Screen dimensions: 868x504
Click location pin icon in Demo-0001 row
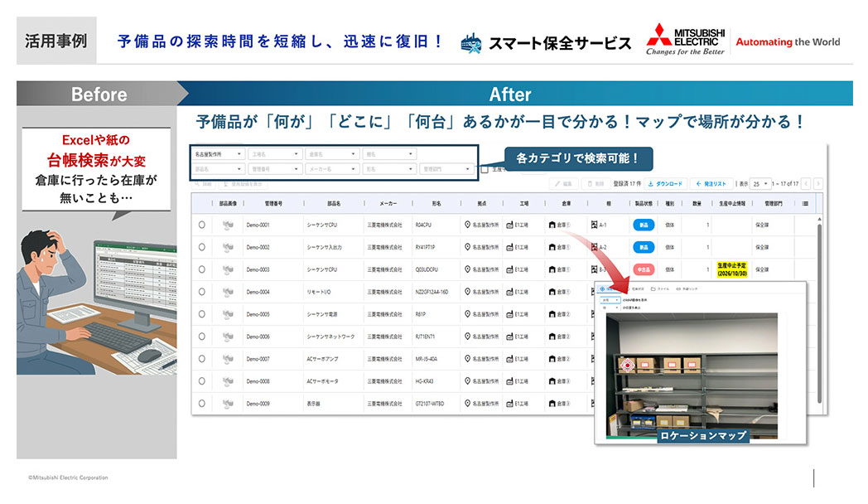pos(467,225)
